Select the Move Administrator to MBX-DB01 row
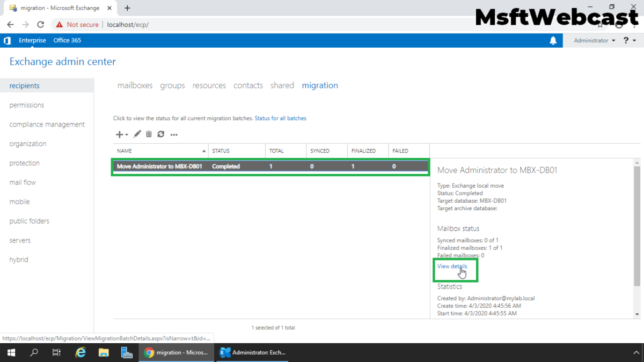Screen dimensions: 644x362 (x=270, y=166)
